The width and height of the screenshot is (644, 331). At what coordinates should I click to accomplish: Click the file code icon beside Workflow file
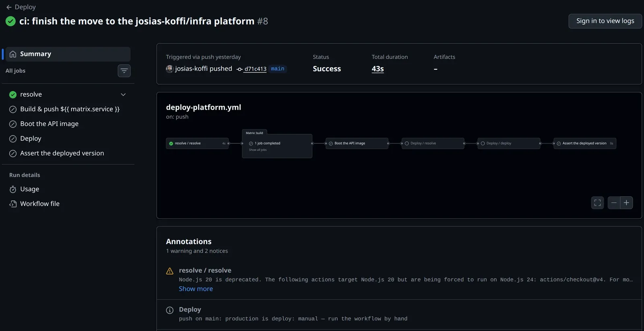coord(13,204)
